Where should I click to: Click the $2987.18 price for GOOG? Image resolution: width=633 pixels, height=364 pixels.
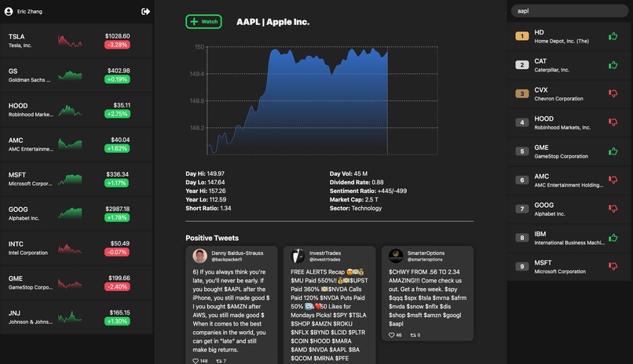coord(118,209)
